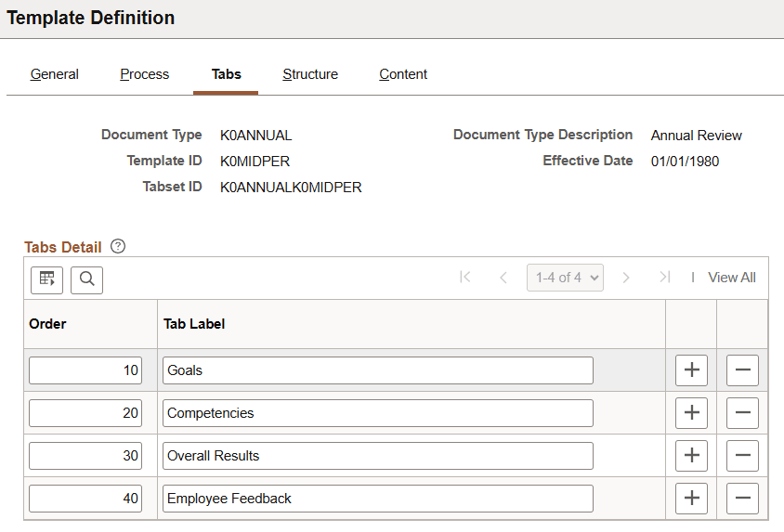Remove the Employee Feedback row
The width and height of the screenshot is (784, 532).
(742, 499)
